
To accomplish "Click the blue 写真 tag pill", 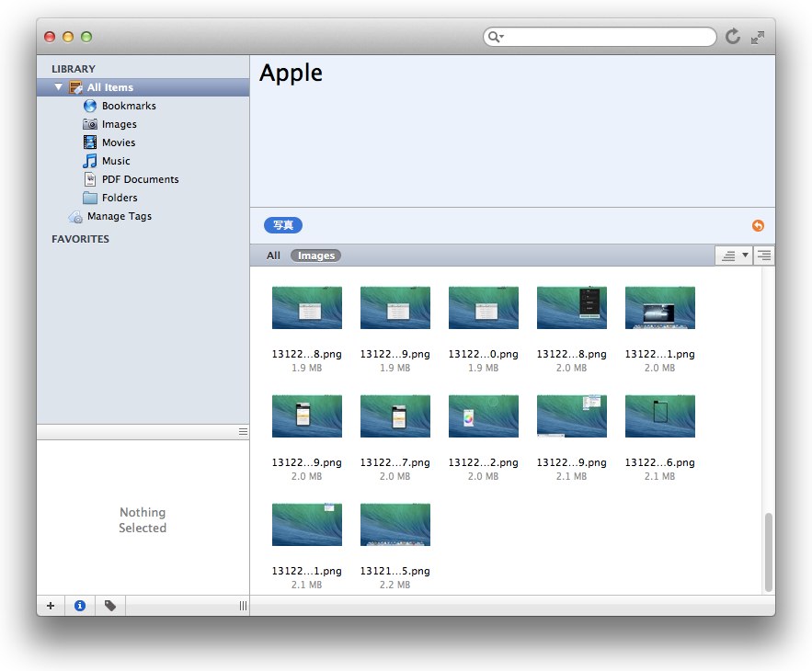I will tap(283, 225).
